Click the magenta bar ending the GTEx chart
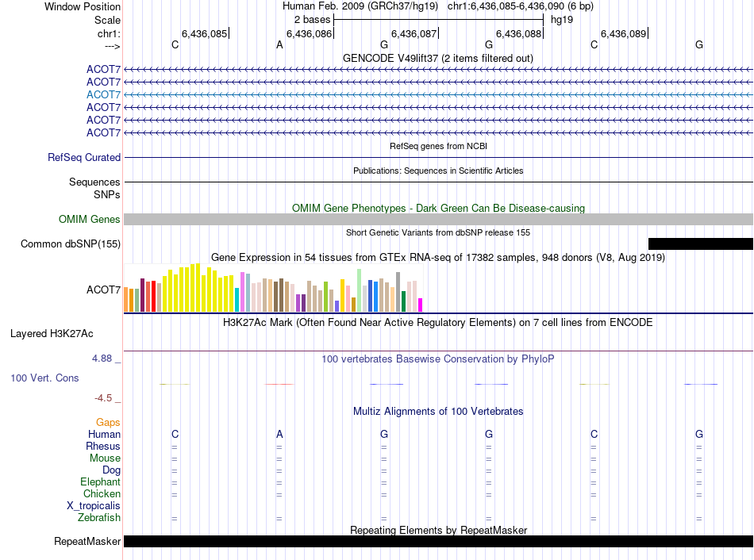754x560 pixels. [420, 305]
